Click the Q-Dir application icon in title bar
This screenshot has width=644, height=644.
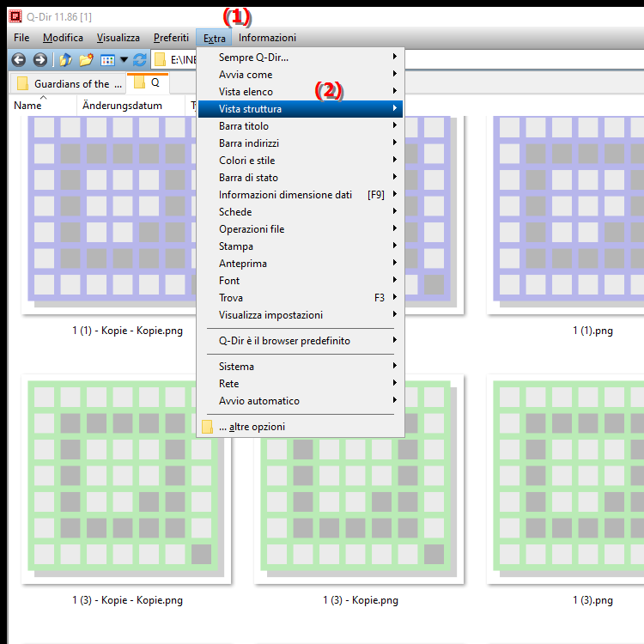click(x=15, y=16)
